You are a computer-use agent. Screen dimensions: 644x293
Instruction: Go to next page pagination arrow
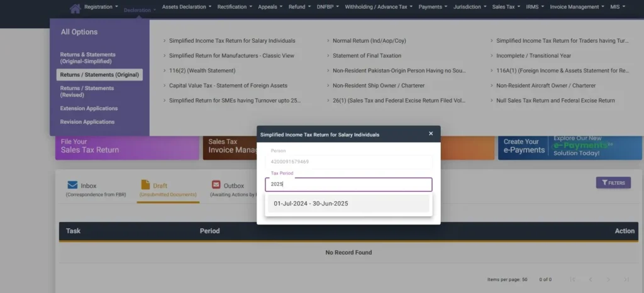pyautogui.click(x=608, y=279)
